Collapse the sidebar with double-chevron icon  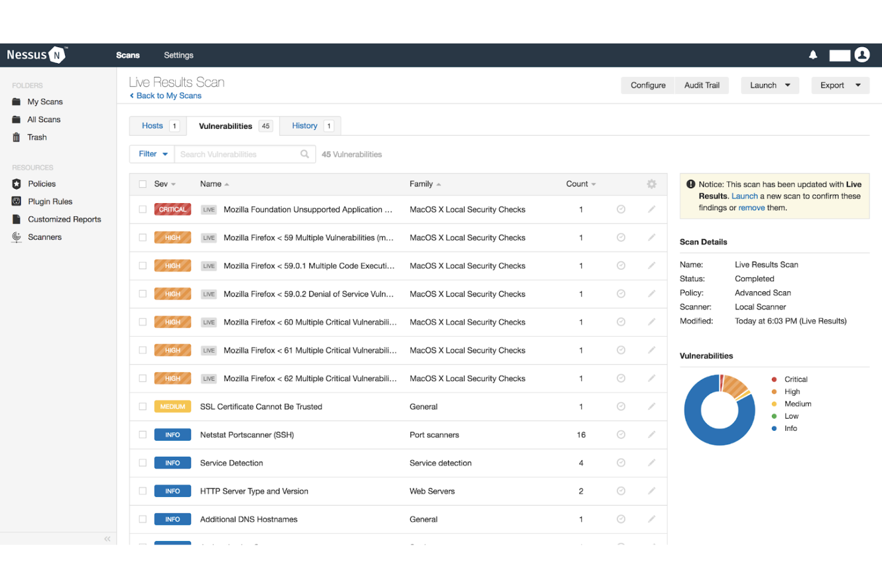tap(107, 539)
